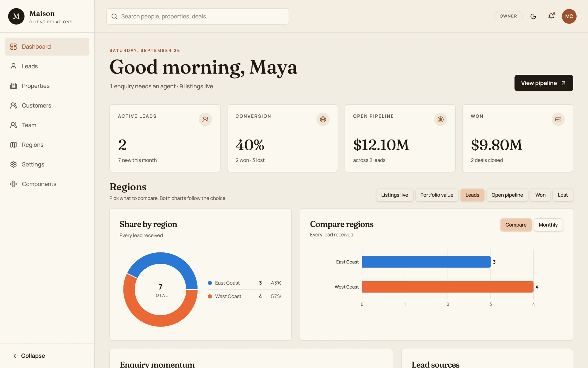This screenshot has height=368, width=588.
Task: Click '2 deals closed' text
Action: pos(487,160)
